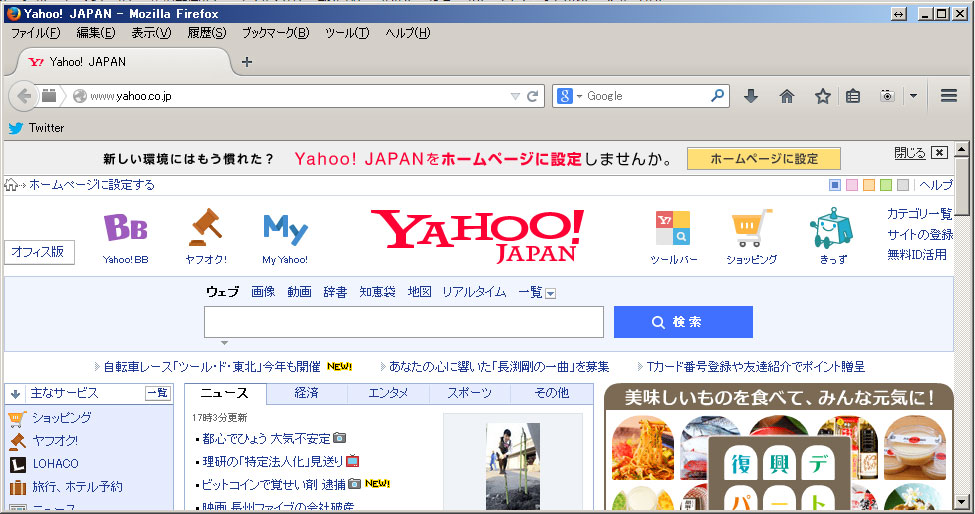975x514 pixels.
Task: Click the page scrollbar down arrow
Action: click(x=962, y=501)
